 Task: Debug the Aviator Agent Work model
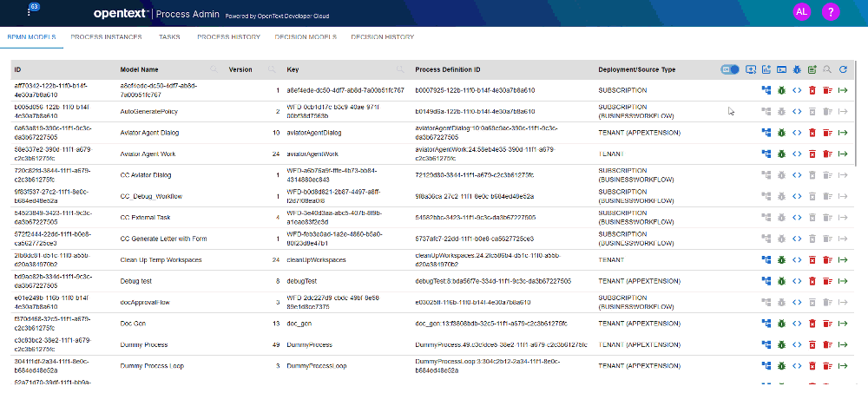[782, 154]
